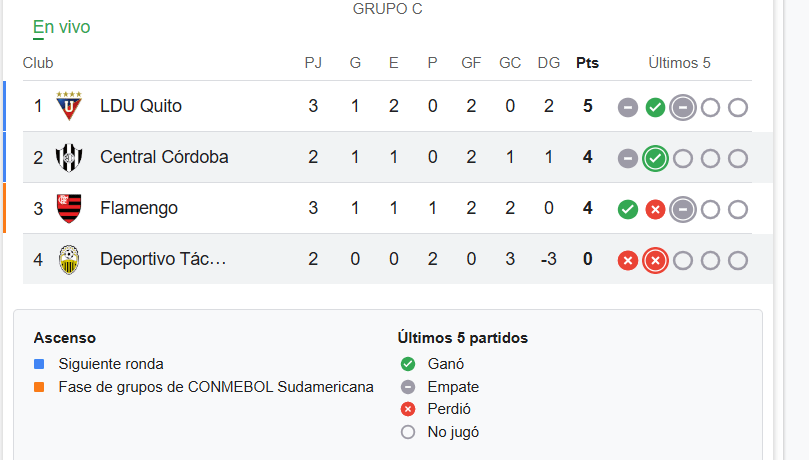Click the orange CONMEBOL Sudamericana legend square

[x=39, y=387]
